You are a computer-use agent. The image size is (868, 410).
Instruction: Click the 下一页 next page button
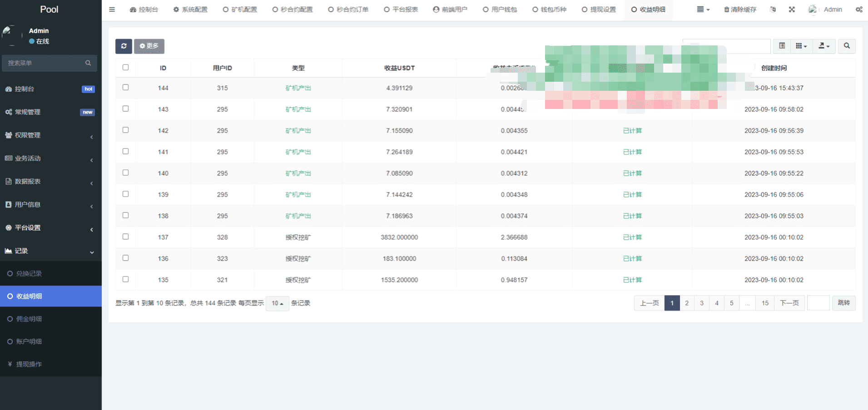(x=789, y=303)
